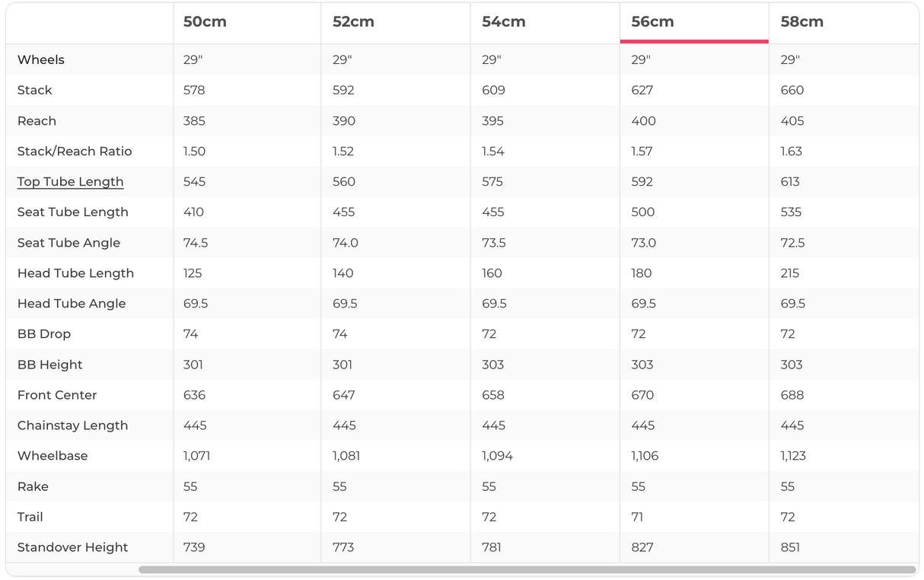This screenshot has height=580, width=924.
Task: Click the highlighted 56cm column header
Action: [652, 22]
